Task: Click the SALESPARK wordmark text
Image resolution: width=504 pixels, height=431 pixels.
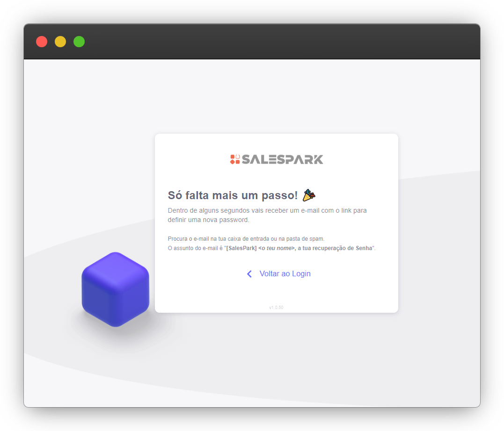Action: tap(282, 159)
